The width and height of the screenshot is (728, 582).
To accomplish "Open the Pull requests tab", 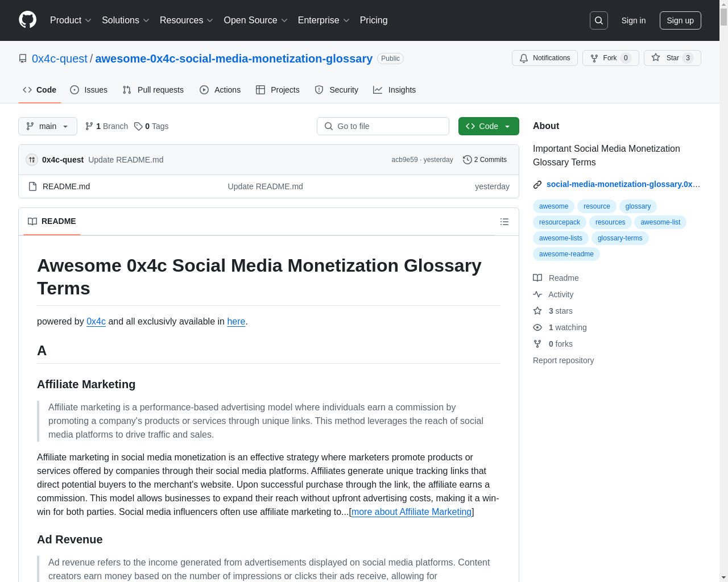I will pos(153,90).
